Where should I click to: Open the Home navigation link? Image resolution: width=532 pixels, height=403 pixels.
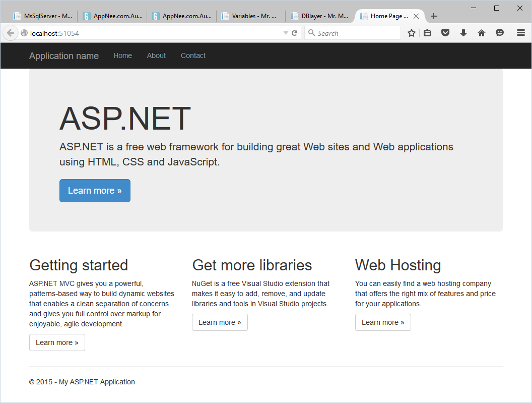click(123, 55)
